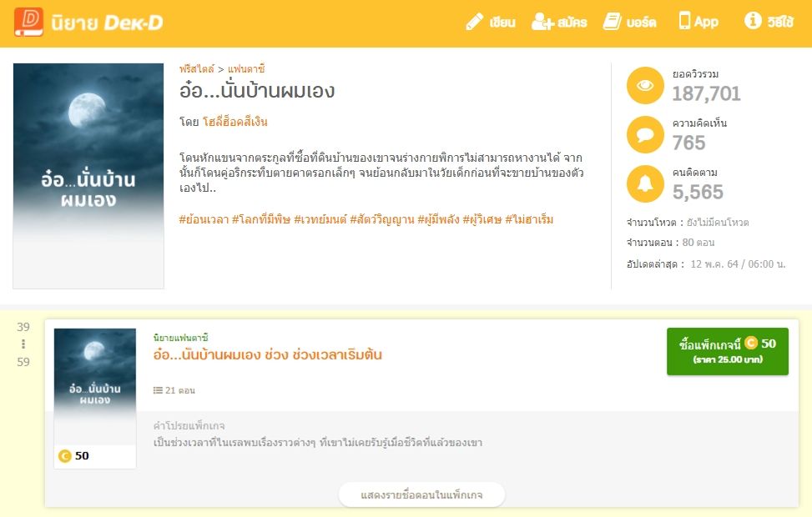Click the add-member icon beside สมัคร
This screenshot has width=812, height=517.
[x=542, y=23]
